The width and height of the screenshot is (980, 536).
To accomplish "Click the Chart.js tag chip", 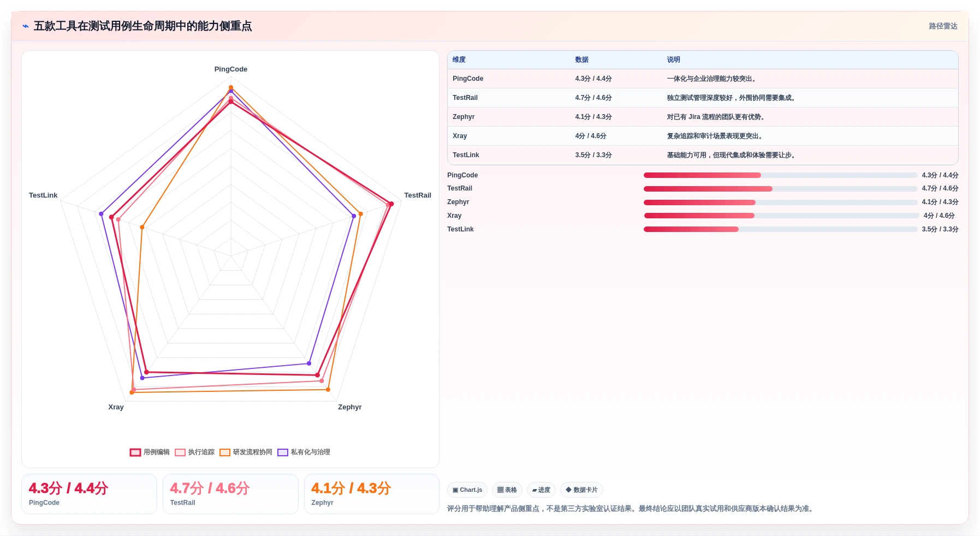I will [467, 490].
